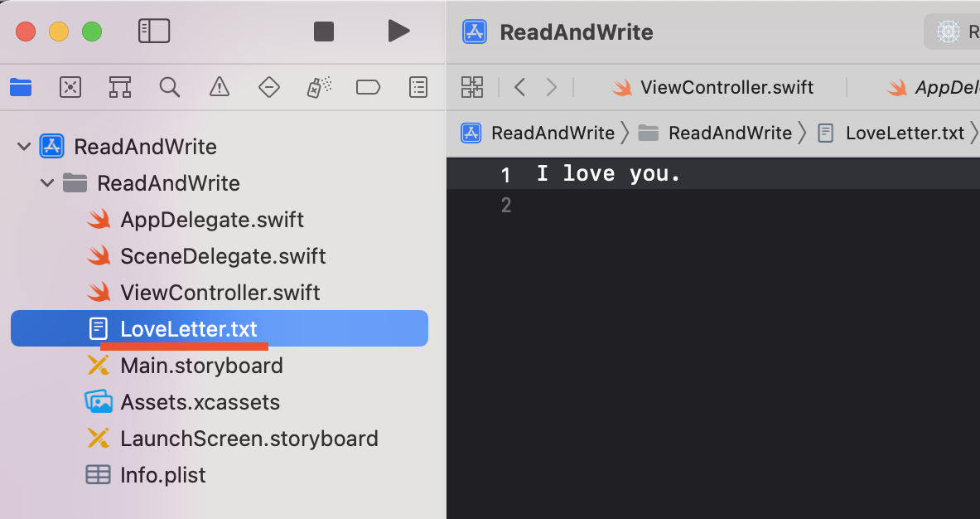Open the Symbol navigator
980x519 pixels.
pos(120,87)
